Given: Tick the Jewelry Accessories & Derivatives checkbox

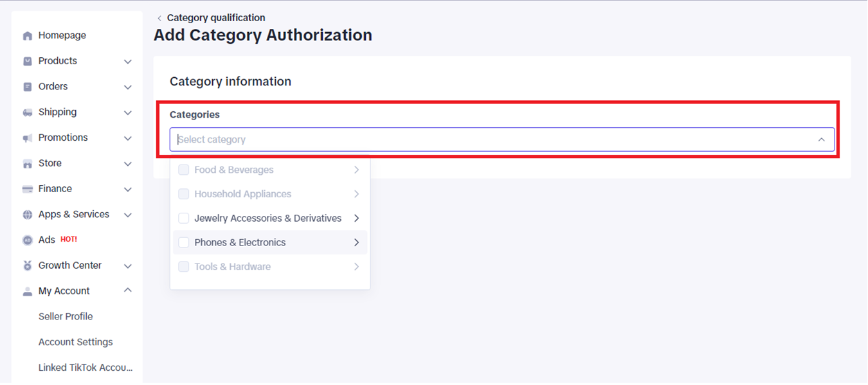Looking at the screenshot, I should point(184,219).
